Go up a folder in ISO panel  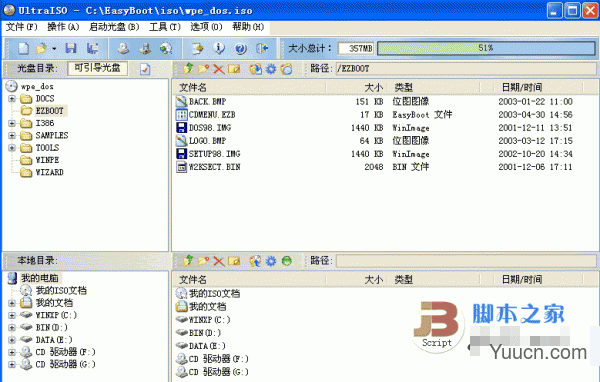pyautogui.click(x=188, y=69)
